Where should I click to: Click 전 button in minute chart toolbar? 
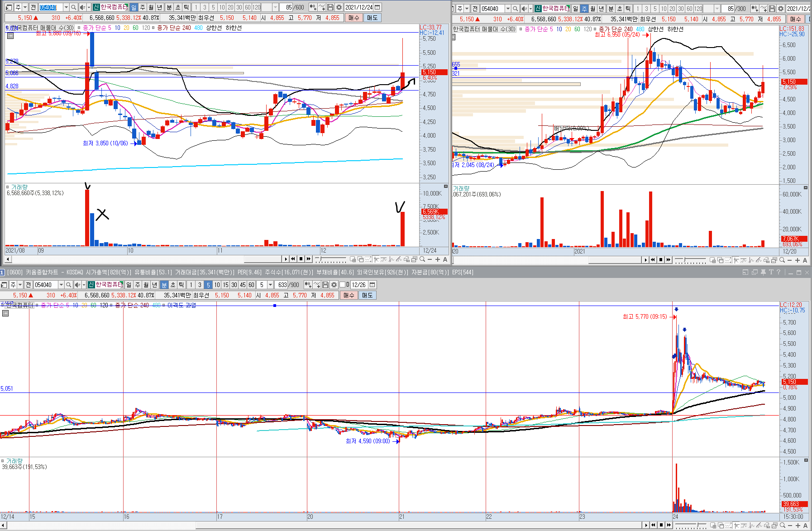pos(29,285)
